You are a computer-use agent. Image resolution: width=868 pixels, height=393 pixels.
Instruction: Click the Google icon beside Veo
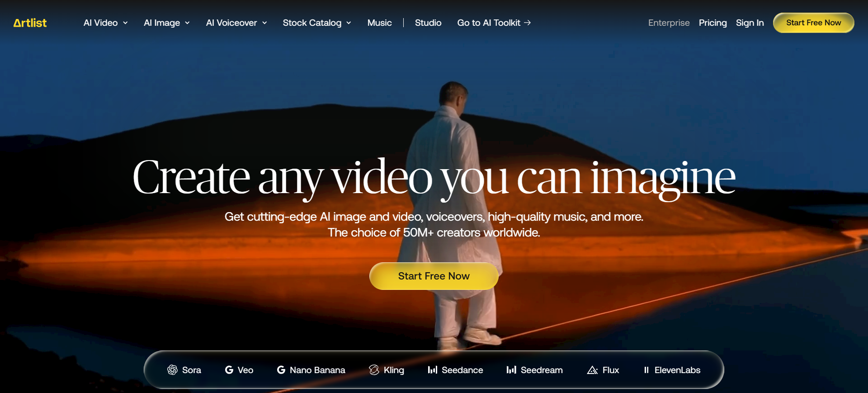[x=229, y=370]
